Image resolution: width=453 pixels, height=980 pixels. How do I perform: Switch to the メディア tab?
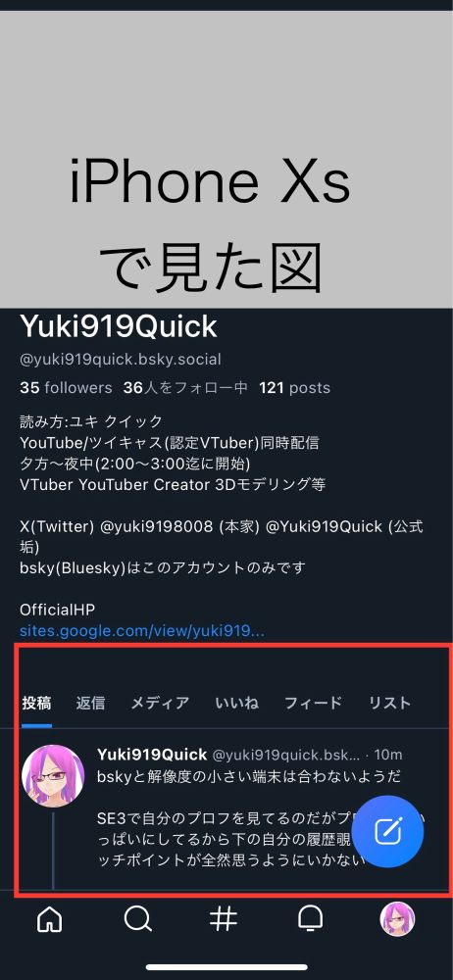point(160,703)
